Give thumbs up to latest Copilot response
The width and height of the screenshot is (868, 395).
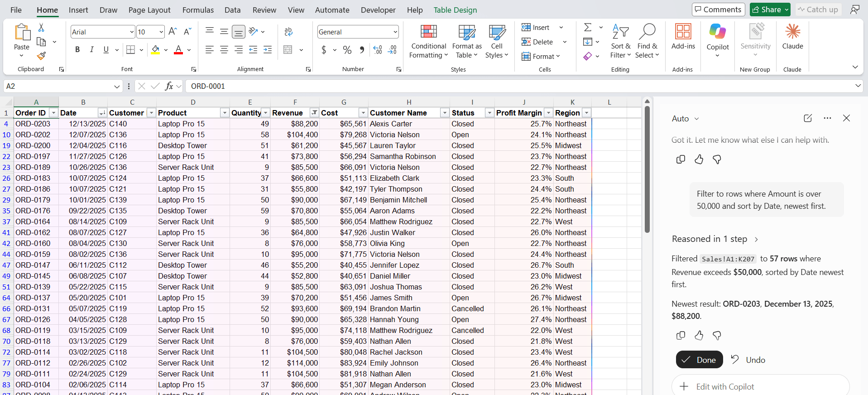[x=699, y=335]
